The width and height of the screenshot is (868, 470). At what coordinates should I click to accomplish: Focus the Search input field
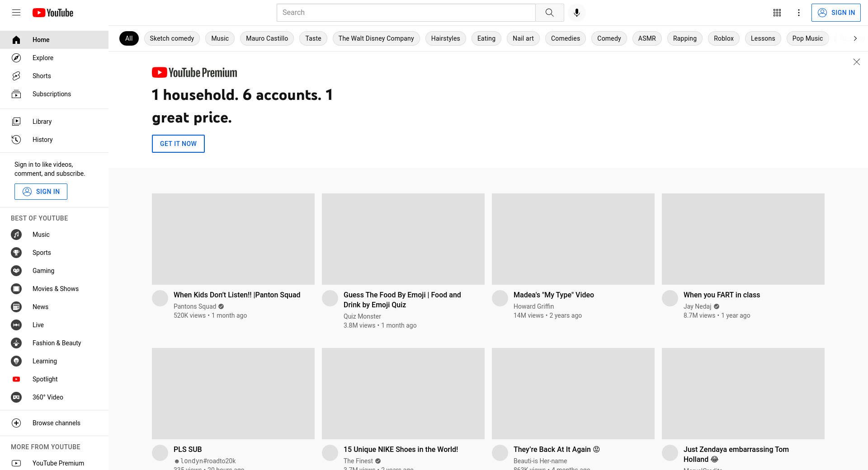pyautogui.click(x=406, y=13)
